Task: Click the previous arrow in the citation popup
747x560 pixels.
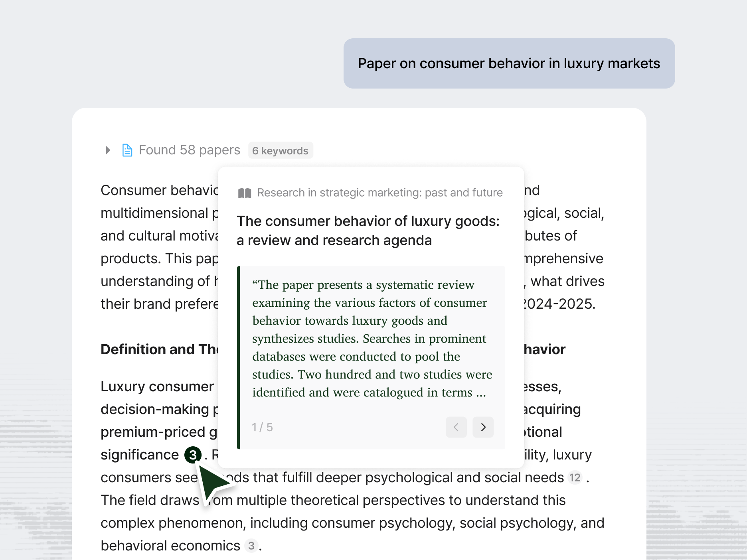Action: point(456,427)
